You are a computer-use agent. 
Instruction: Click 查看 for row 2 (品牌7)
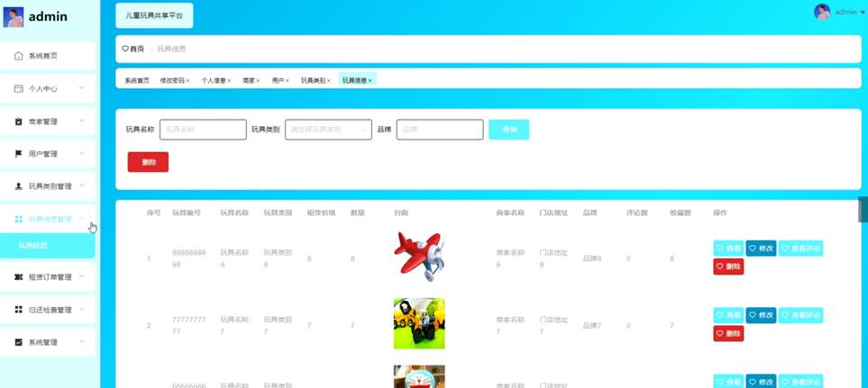tap(728, 316)
